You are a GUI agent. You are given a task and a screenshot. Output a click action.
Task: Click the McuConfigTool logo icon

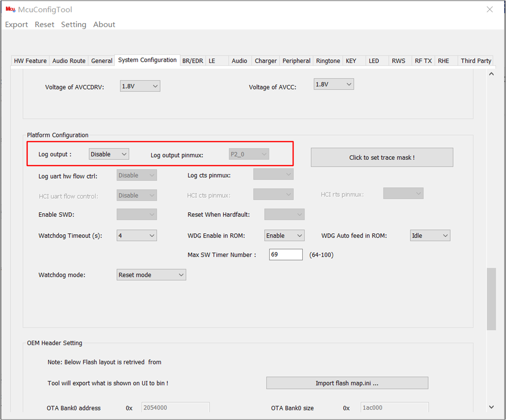(10, 9)
